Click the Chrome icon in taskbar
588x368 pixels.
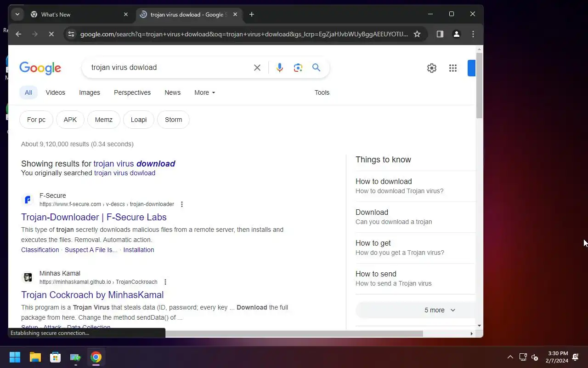click(x=96, y=357)
